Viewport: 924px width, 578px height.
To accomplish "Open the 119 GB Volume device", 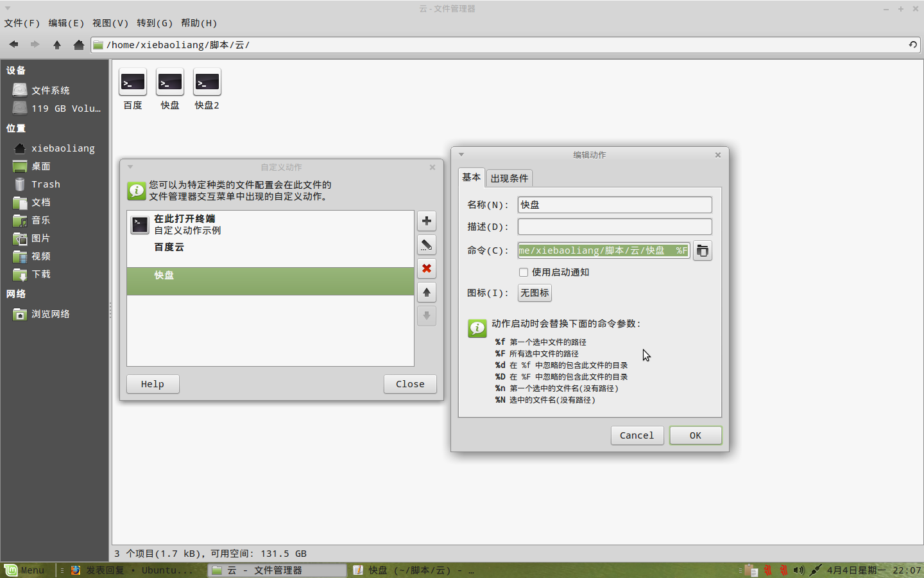I will coord(58,108).
